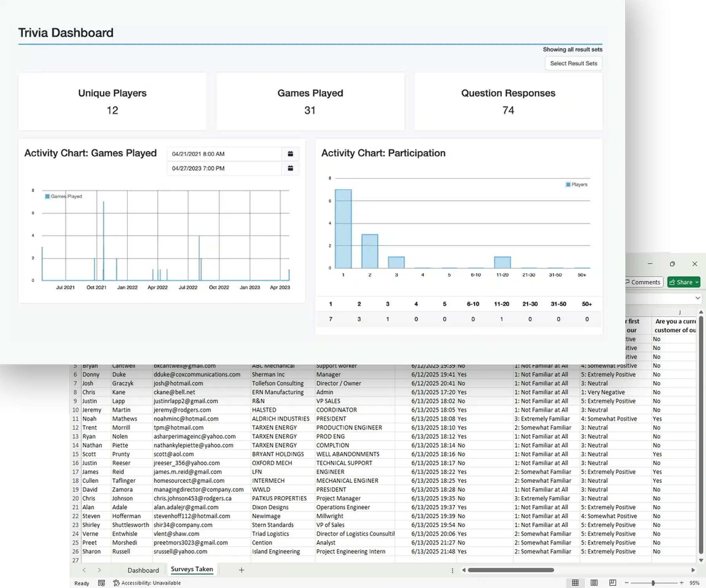
Task: Open the combo box below the Share button
Action: point(698,298)
